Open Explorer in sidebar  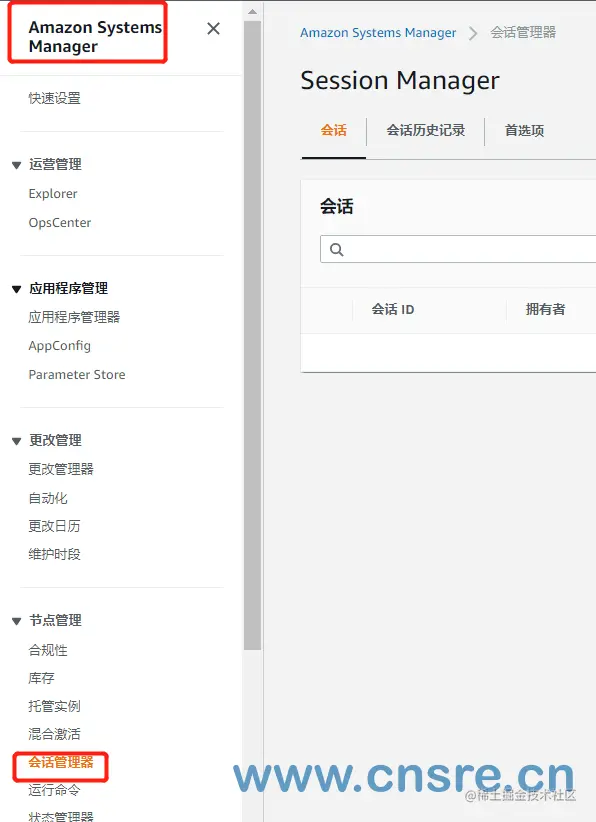click(53, 193)
